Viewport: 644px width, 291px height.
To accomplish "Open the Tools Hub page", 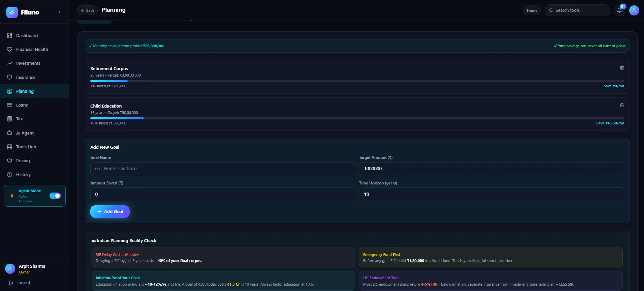I will pyautogui.click(x=35, y=147).
